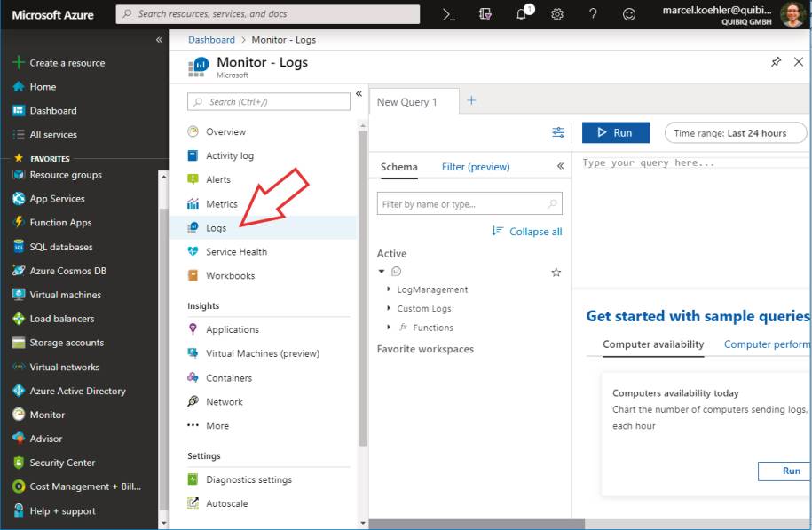Open Advisor favorite
The height and width of the screenshot is (530, 812).
(x=37, y=439)
